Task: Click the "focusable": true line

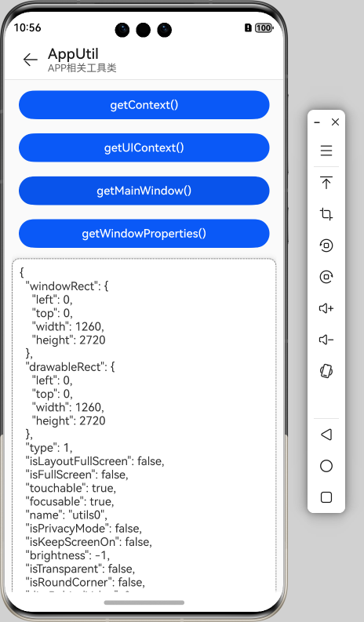Action: 70,502
